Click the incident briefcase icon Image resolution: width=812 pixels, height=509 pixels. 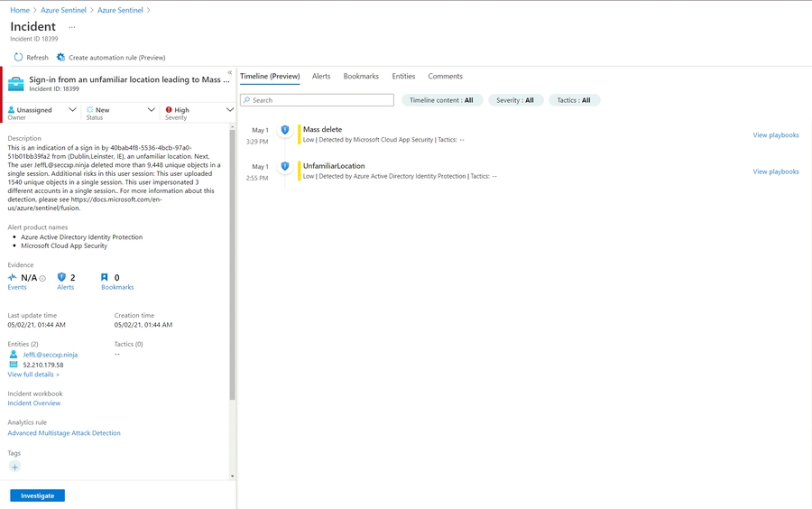pos(16,83)
